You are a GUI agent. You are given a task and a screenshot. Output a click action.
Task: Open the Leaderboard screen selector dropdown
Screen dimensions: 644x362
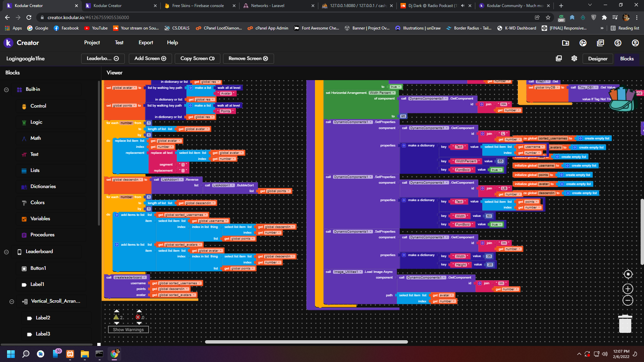103,58
